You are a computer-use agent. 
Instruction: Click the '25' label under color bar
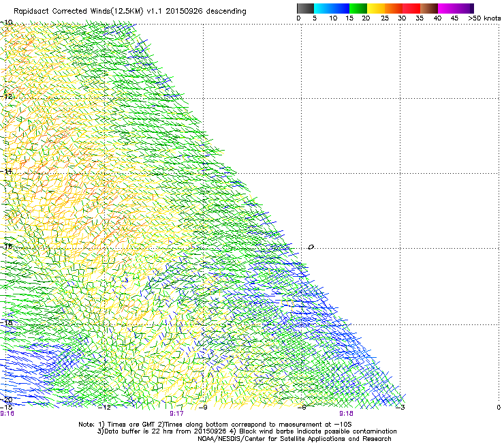pos(385,18)
